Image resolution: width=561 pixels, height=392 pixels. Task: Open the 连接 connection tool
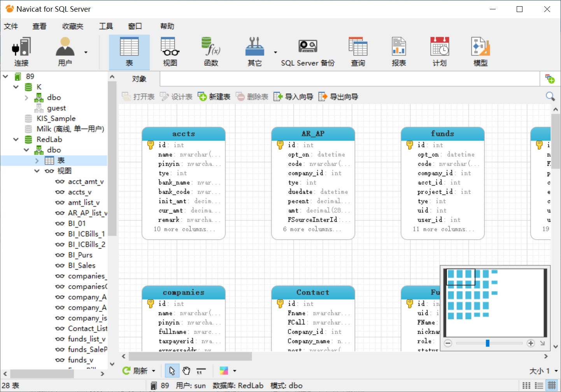[x=21, y=52]
